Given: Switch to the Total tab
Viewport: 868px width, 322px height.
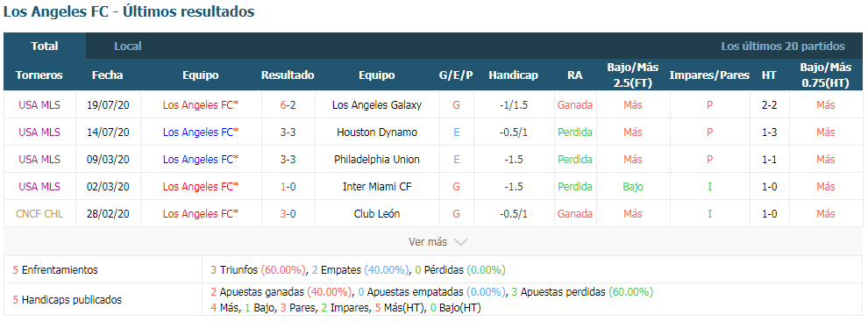Looking at the screenshot, I should point(45,46).
